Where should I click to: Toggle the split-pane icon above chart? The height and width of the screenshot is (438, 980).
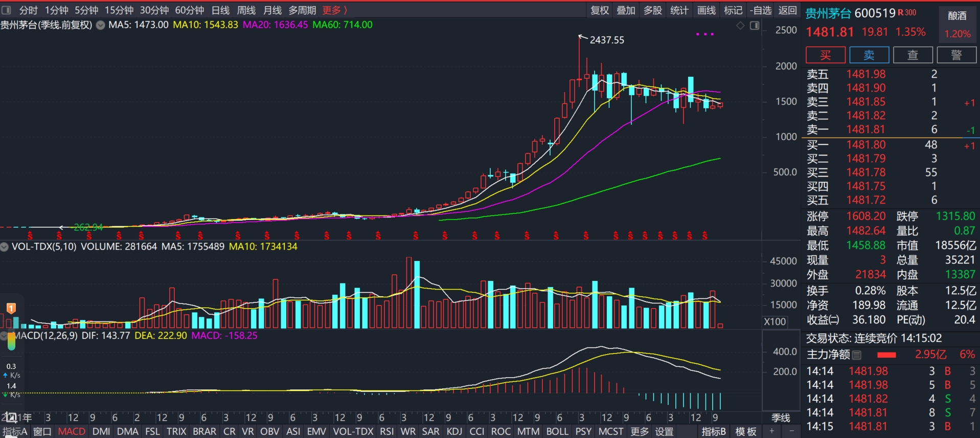(x=755, y=26)
